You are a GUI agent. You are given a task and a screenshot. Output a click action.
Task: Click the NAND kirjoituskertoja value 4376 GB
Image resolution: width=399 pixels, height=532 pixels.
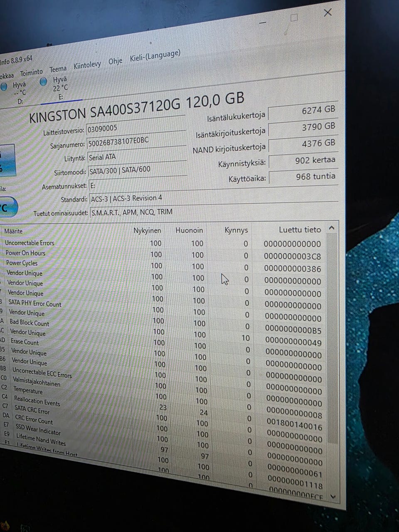click(303, 144)
